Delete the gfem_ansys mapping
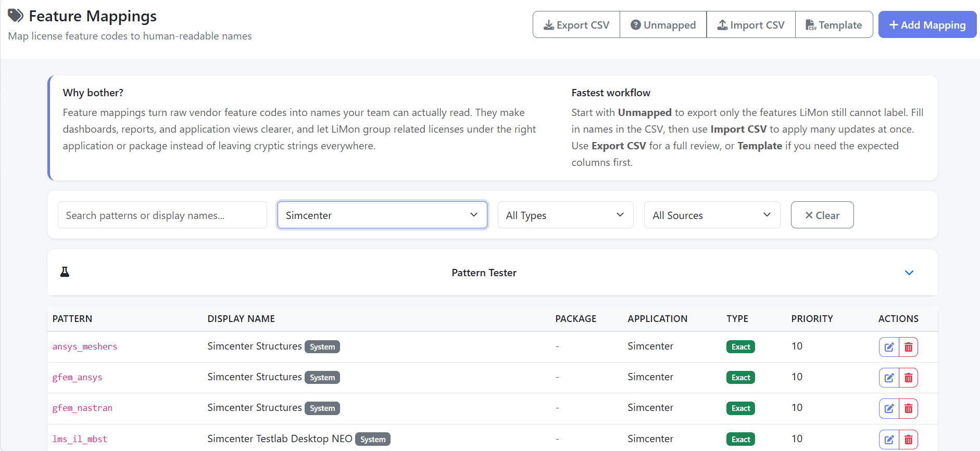The height and width of the screenshot is (451, 980). tap(908, 378)
